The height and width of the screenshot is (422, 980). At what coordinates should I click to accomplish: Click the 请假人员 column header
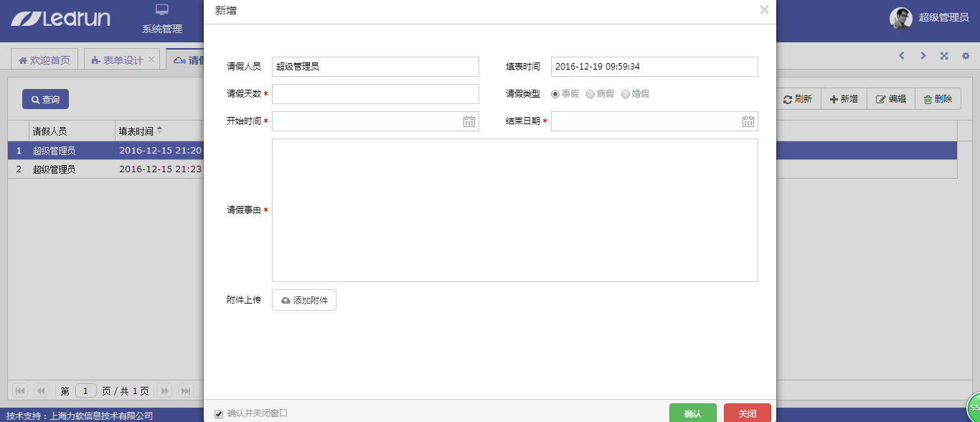pyautogui.click(x=72, y=131)
